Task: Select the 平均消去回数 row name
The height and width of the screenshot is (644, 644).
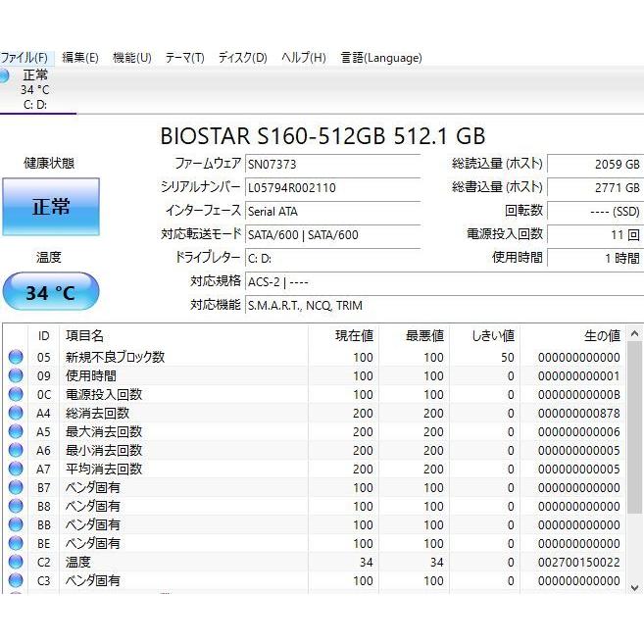Action: pyautogui.click(x=104, y=469)
